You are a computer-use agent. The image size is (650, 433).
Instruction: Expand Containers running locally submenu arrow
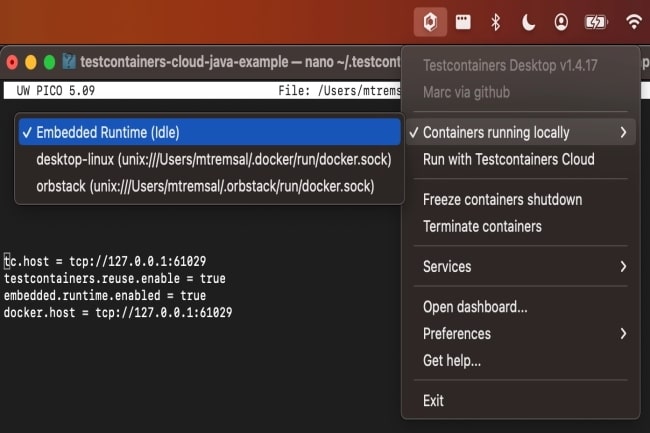click(x=623, y=132)
